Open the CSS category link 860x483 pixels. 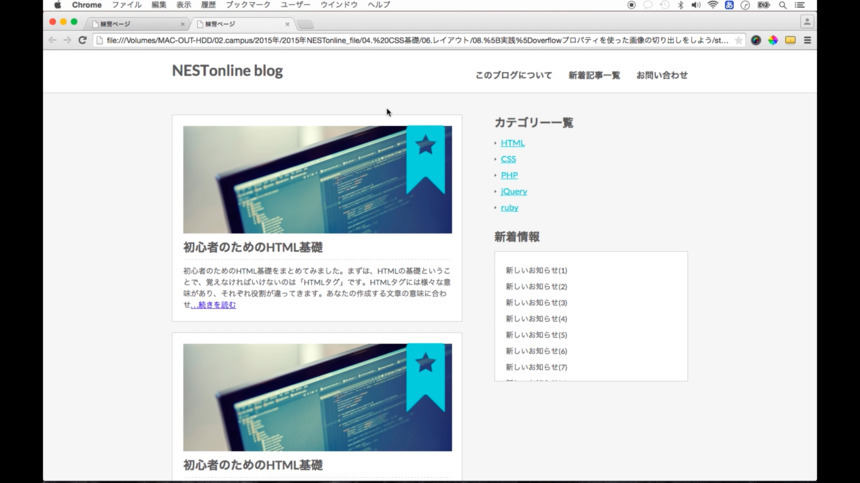[508, 159]
